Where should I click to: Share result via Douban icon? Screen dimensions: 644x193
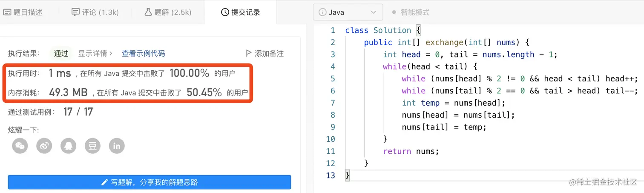92,146
